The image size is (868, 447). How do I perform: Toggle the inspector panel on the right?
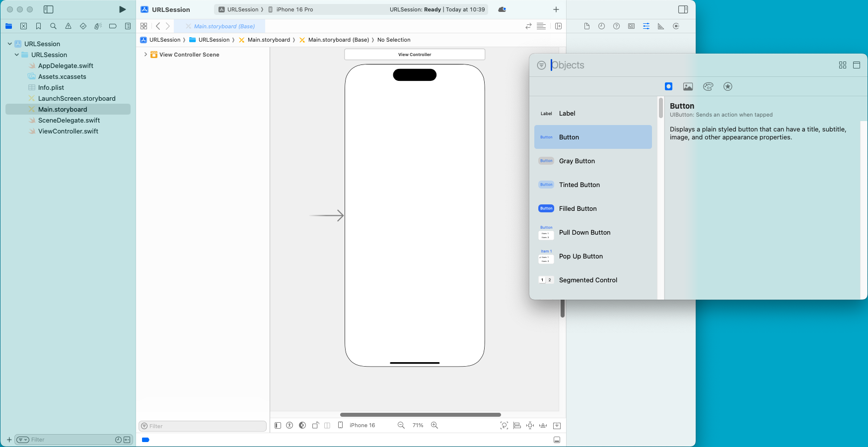[683, 9]
